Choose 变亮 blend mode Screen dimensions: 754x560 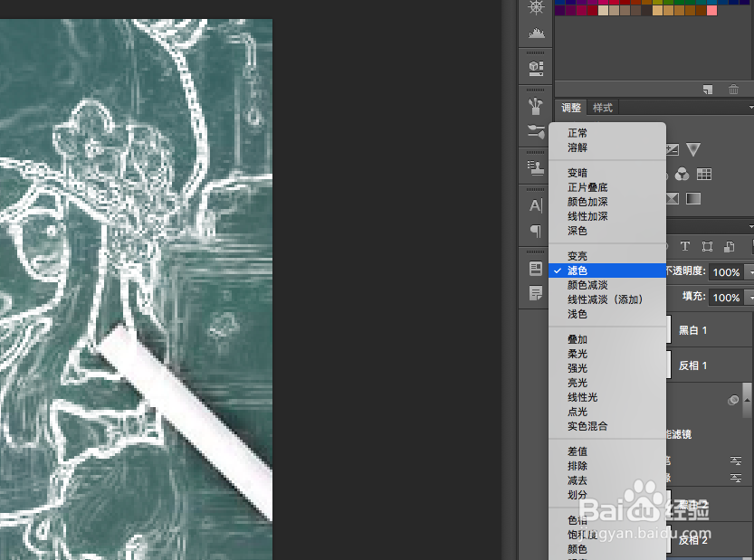(x=607, y=256)
